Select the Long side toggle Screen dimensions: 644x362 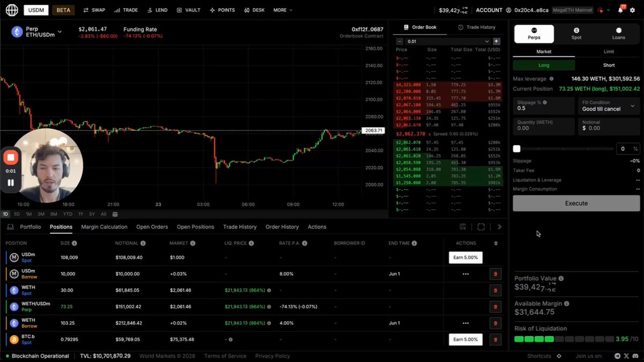click(544, 65)
